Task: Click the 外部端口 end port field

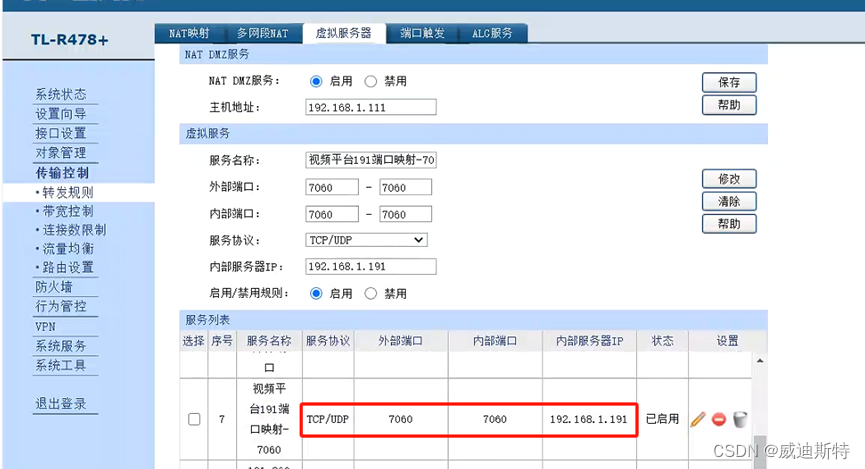Action: coord(405,187)
